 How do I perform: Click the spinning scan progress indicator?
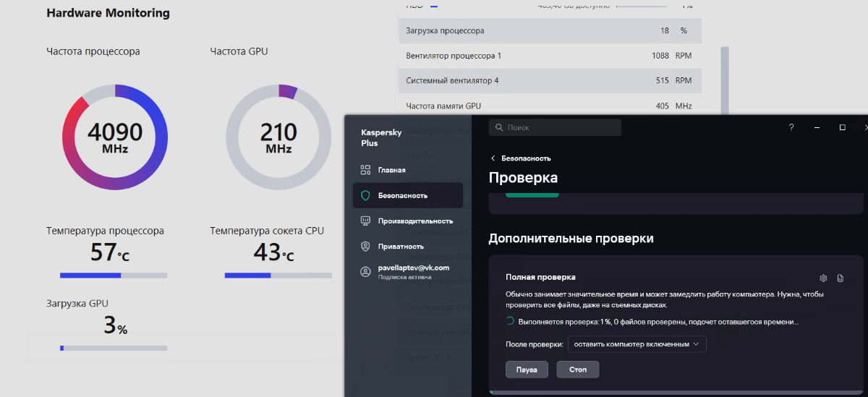[510, 321]
